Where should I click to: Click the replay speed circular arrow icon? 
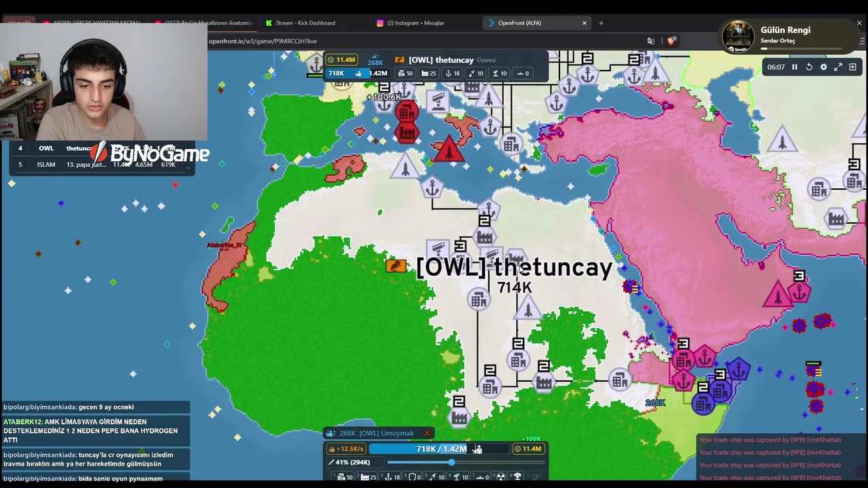coord(809,67)
